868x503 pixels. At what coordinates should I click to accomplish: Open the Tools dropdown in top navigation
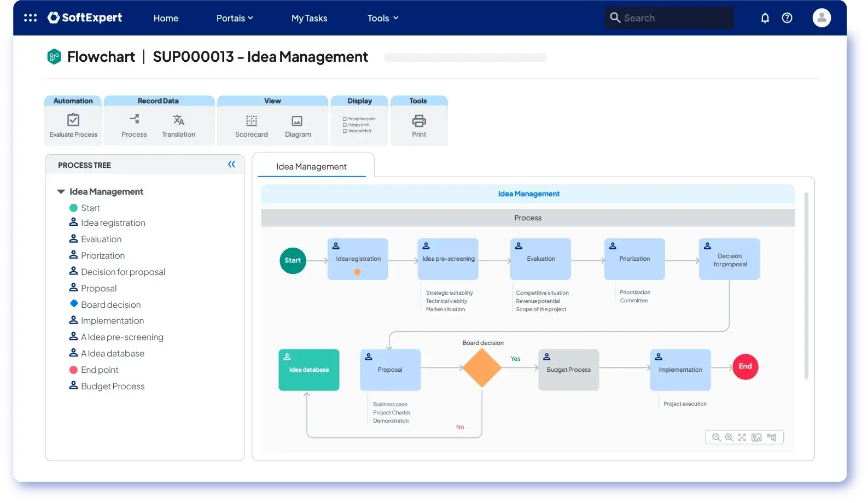click(x=383, y=18)
